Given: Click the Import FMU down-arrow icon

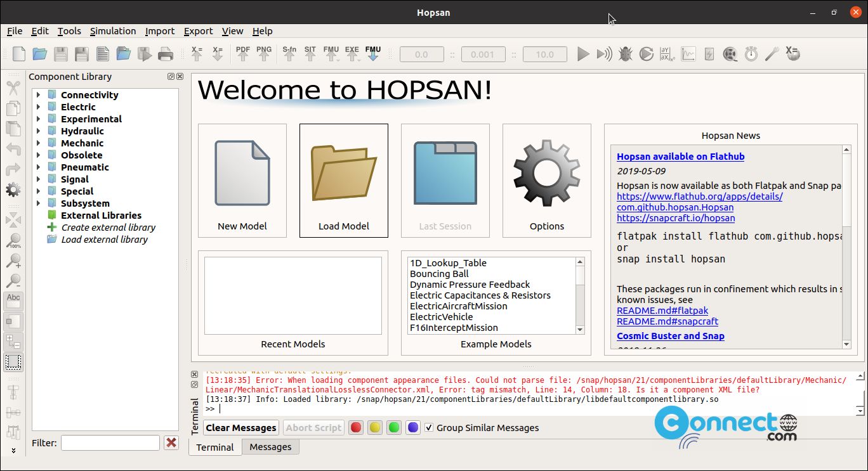Looking at the screenshot, I should point(373,54).
